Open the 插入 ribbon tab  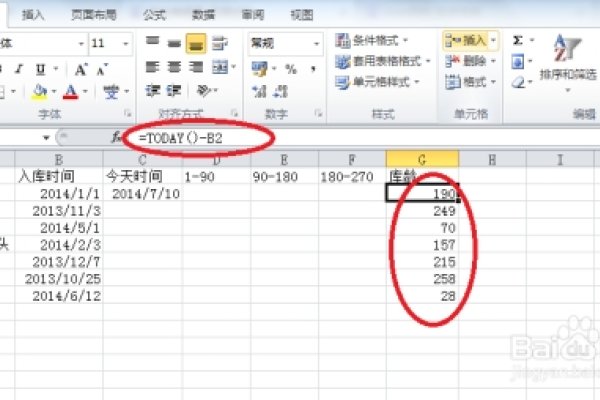(x=33, y=15)
